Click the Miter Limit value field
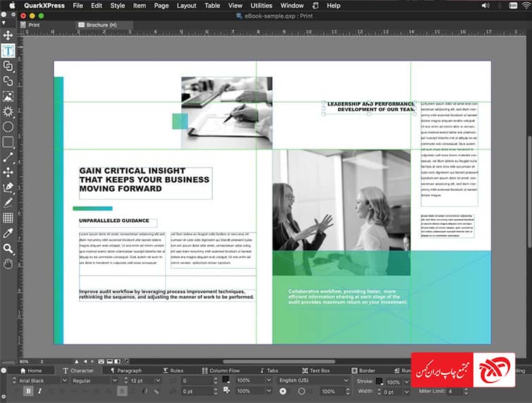532x403 pixels. [455, 391]
